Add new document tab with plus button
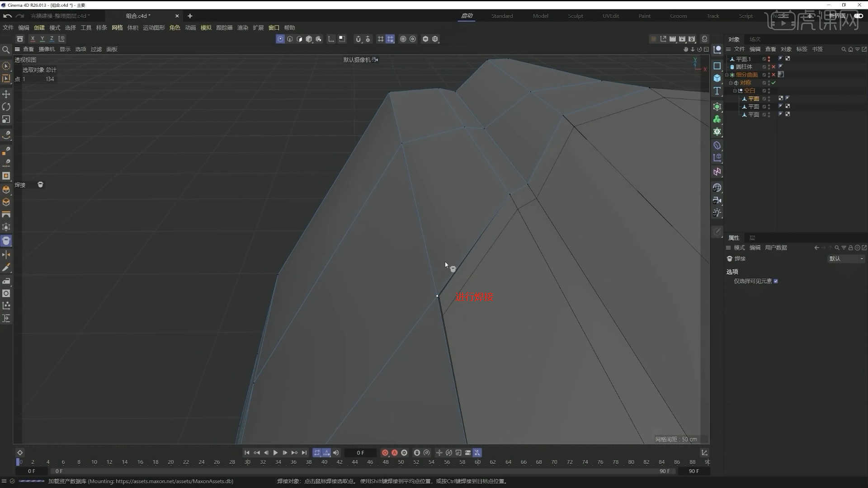The height and width of the screenshot is (488, 868). click(190, 16)
